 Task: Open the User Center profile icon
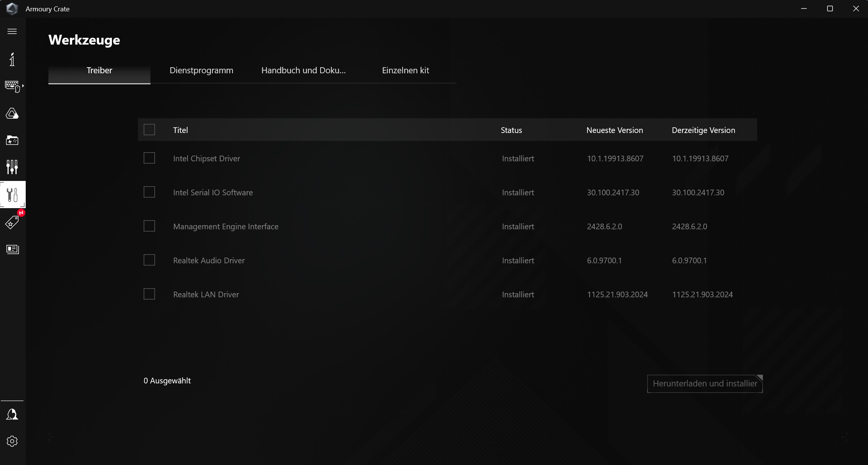[x=12, y=414]
